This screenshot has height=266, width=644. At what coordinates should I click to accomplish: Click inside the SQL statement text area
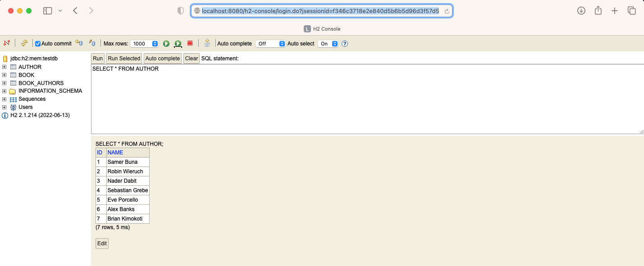[367, 99]
